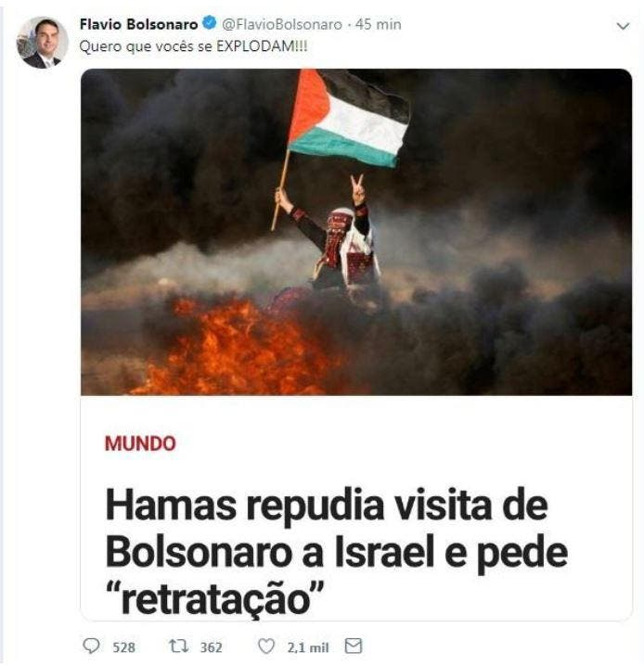Click the reply speech bubble icon
Viewport: 644px width, 666px height.
tap(91, 646)
